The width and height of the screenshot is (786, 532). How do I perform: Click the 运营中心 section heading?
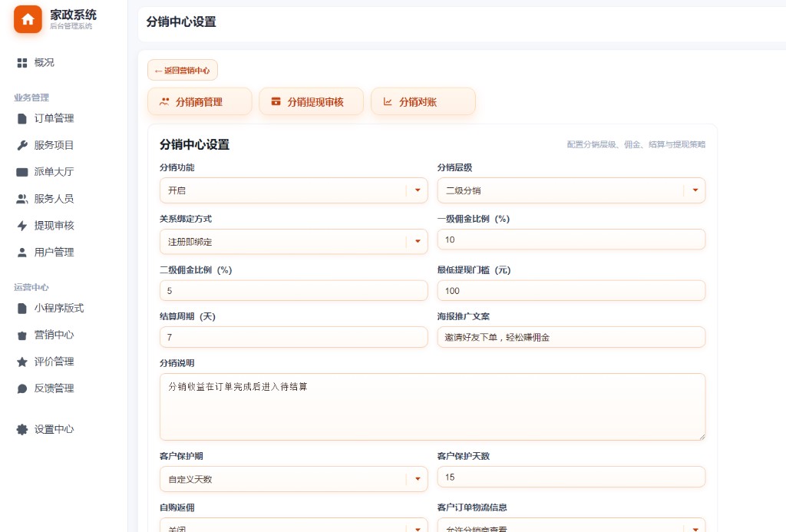tap(31, 287)
